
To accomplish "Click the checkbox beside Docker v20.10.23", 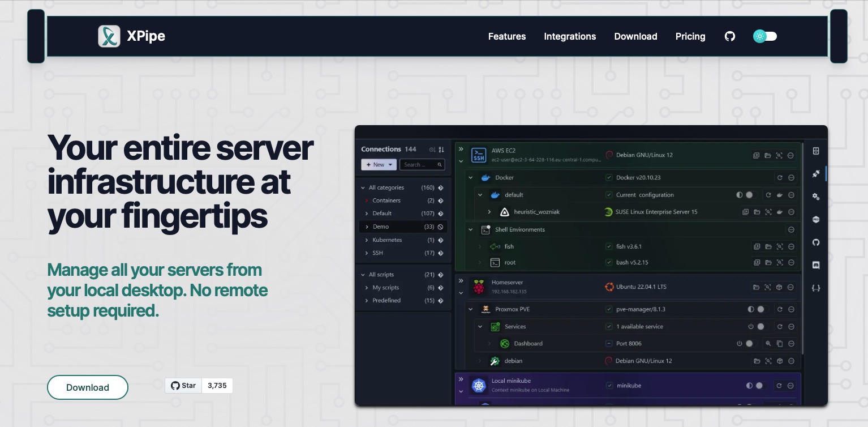I will [609, 178].
